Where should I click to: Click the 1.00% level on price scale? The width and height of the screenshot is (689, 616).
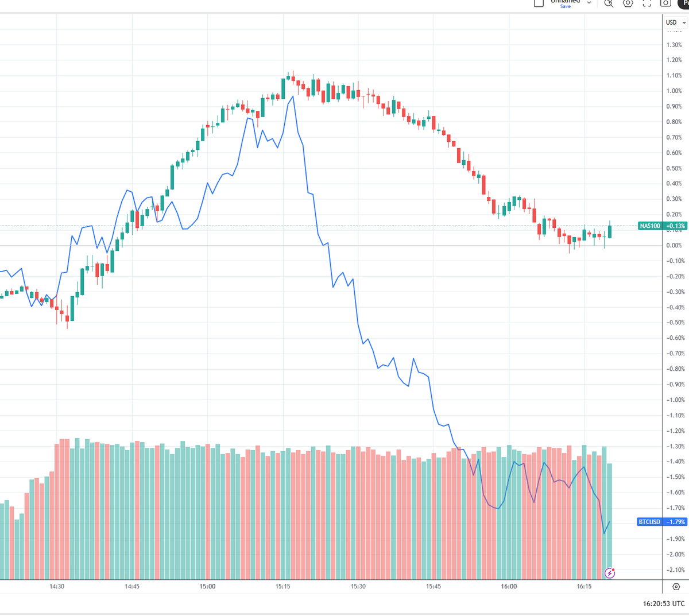pos(674,91)
